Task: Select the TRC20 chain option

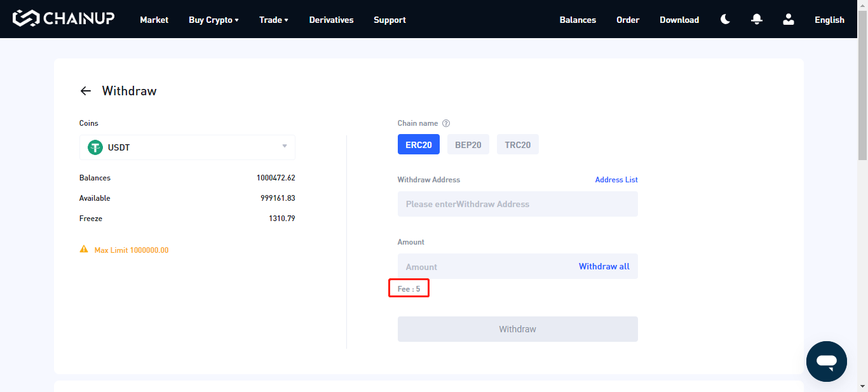Action: pyautogui.click(x=517, y=145)
